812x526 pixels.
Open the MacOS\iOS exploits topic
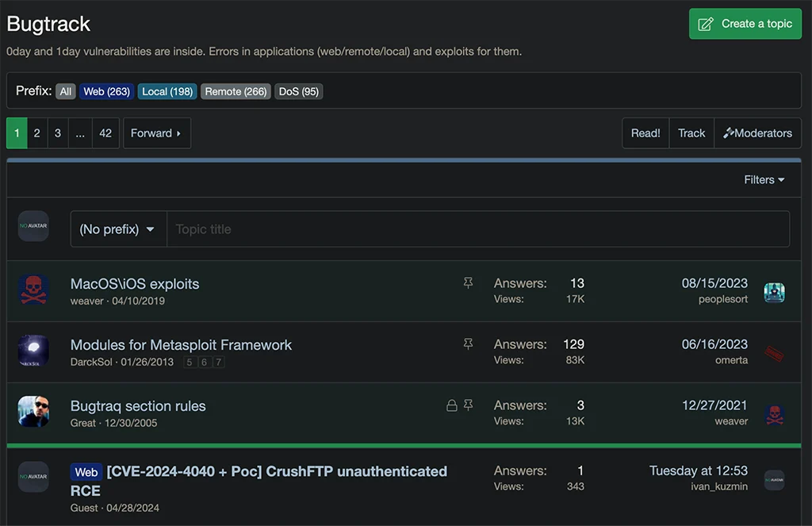(135, 284)
